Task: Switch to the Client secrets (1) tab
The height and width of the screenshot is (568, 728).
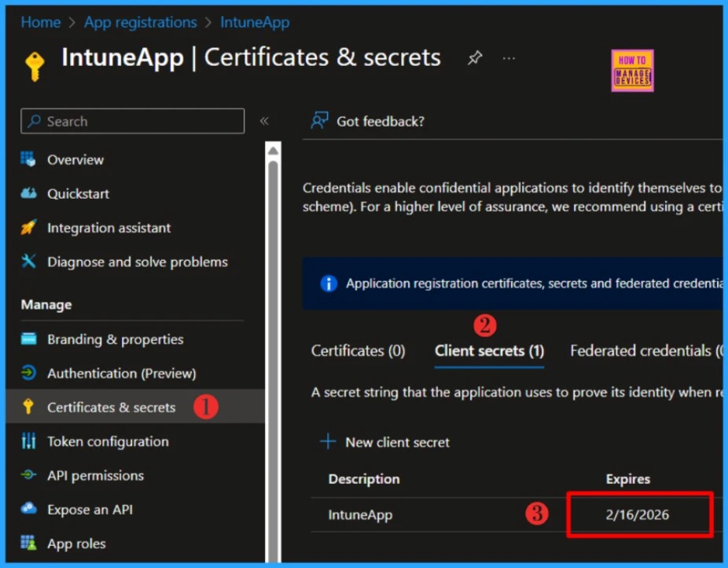Action: pos(489,351)
